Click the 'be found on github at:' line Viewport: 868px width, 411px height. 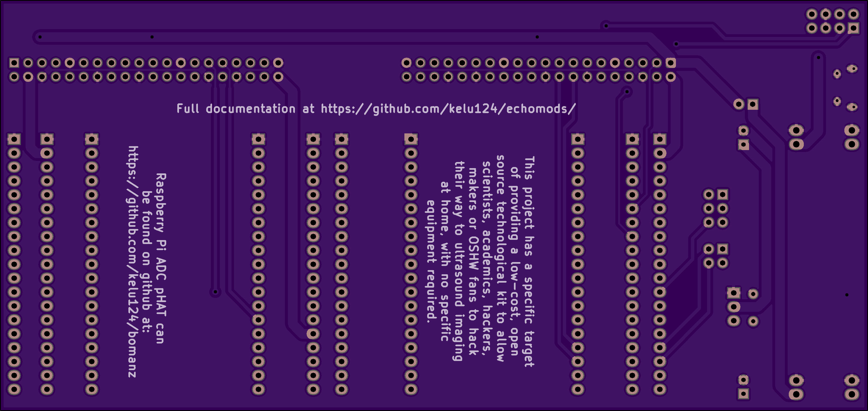click(x=146, y=262)
